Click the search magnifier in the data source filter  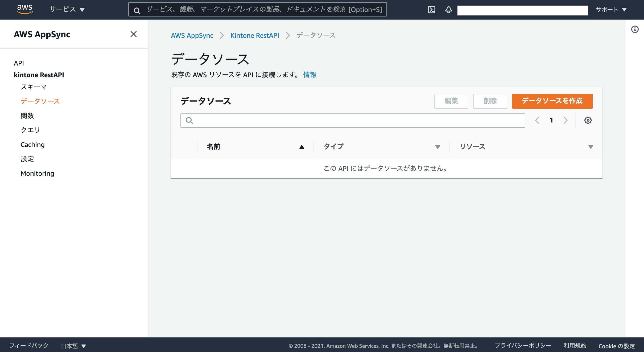[190, 120]
